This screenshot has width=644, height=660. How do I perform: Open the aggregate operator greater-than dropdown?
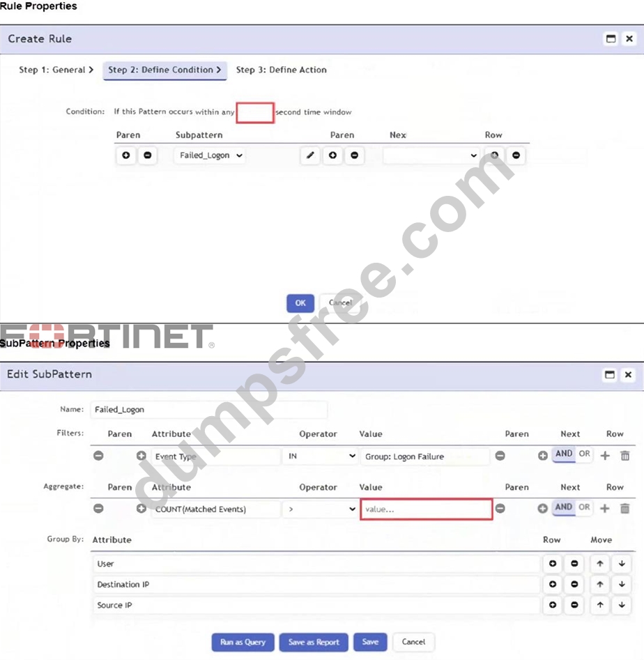[x=321, y=509]
